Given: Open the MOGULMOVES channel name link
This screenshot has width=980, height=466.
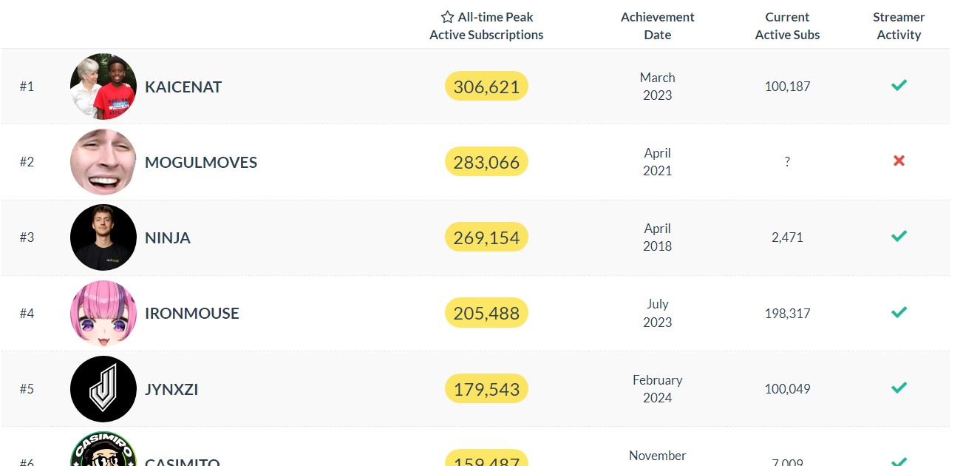Looking at the screenshot, I should (201, 163).
